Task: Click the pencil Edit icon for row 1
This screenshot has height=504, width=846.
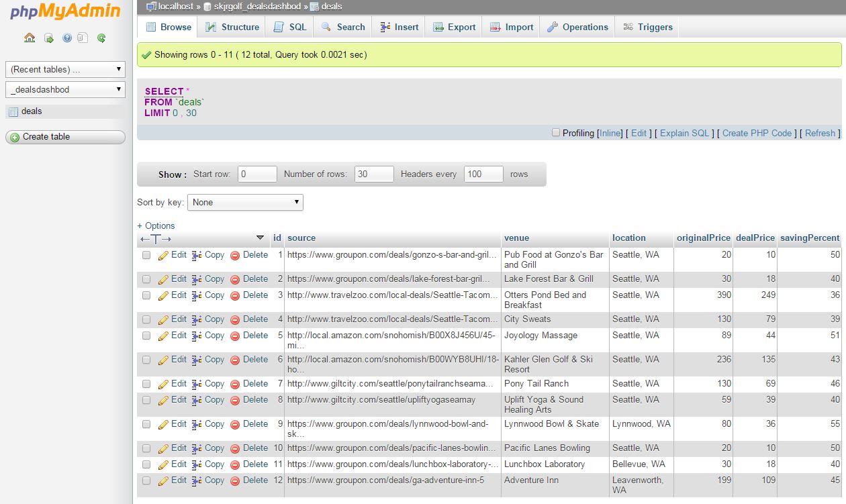Action: [163, 256]
